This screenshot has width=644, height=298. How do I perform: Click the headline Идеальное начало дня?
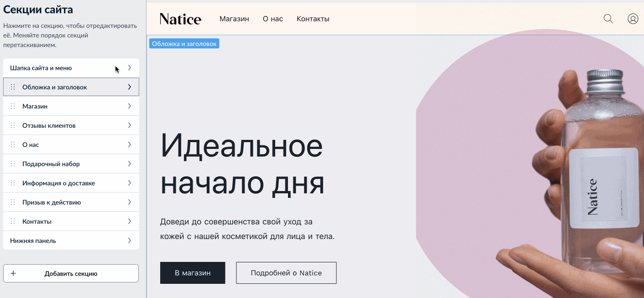(242, 165)
